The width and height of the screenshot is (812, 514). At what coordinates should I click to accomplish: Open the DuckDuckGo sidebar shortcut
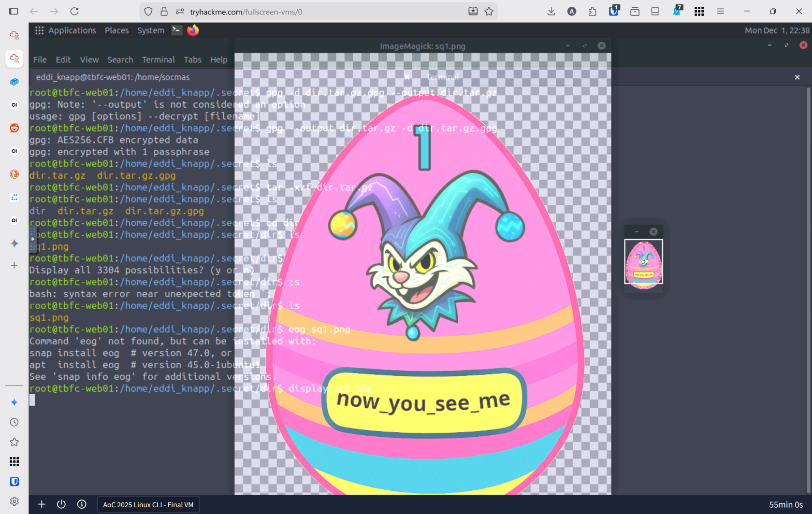coord(14,174)
